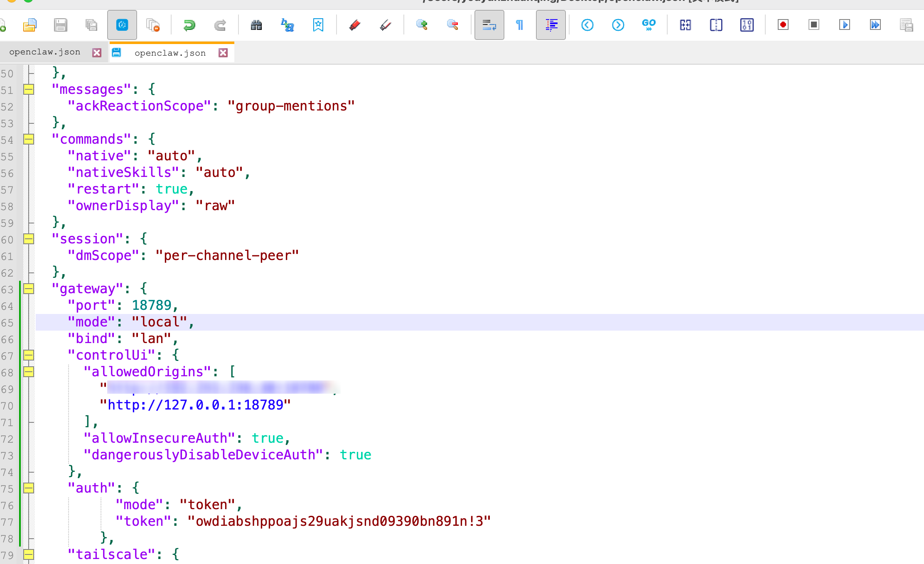The width and height of the screenshot is (924, 564).
Task: Click on the "token" value text line
Action: (339, 521)
